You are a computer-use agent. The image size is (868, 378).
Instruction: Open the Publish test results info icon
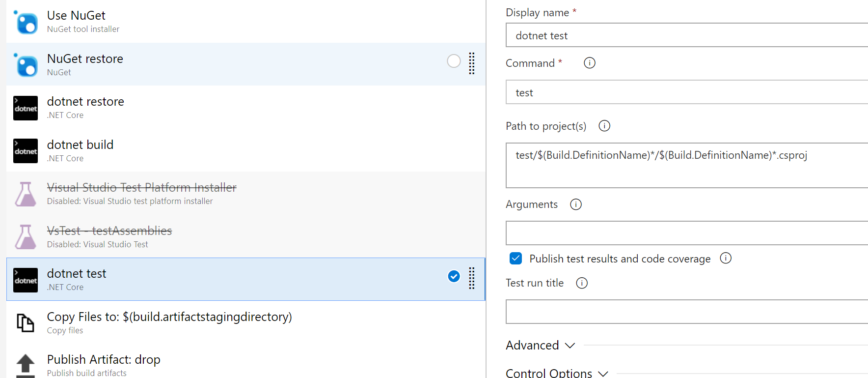(726, 258)
